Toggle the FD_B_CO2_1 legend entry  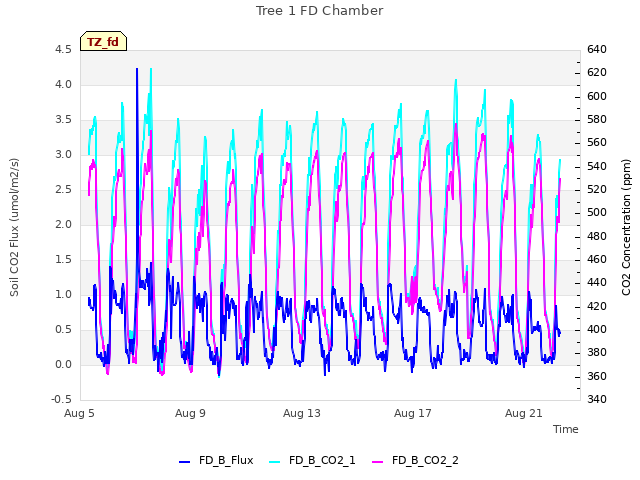(x=312, y=460)
